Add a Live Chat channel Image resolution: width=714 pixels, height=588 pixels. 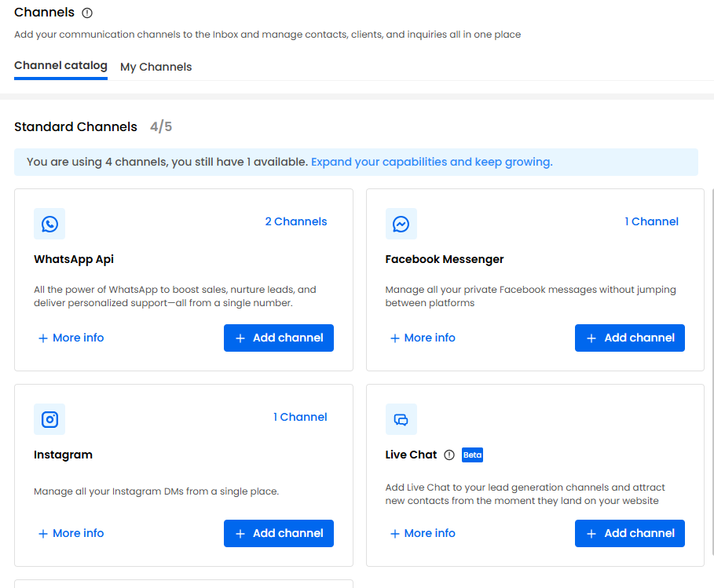point(629,533)
